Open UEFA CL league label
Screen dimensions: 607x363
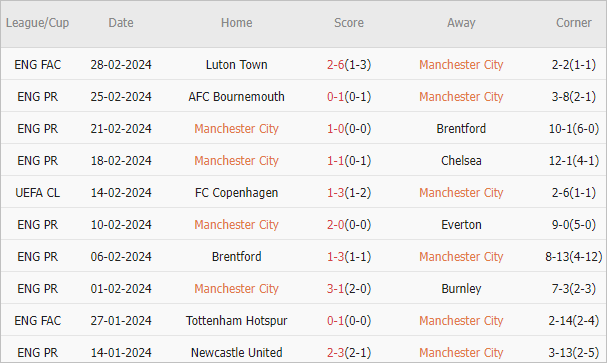pyautogui.click(x=38, y=193)
